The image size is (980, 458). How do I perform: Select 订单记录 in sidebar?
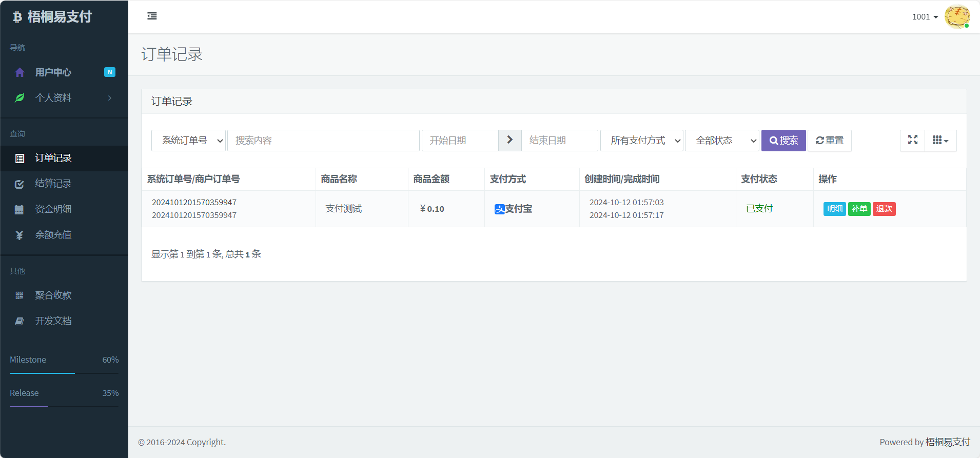pyautogui.click(x=64, y=158)
